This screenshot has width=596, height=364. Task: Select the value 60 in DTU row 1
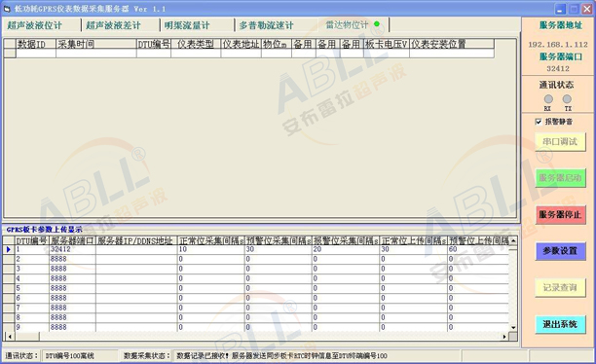click(x=478, y=249)
